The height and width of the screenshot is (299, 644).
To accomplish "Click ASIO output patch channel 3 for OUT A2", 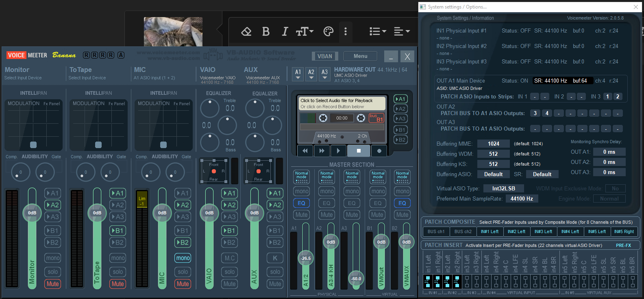I will point(535,113).
